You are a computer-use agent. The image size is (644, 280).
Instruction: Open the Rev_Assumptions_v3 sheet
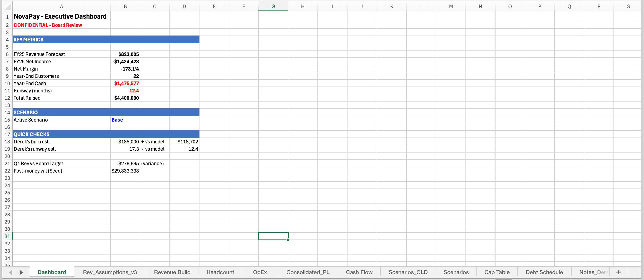[110, 272]
